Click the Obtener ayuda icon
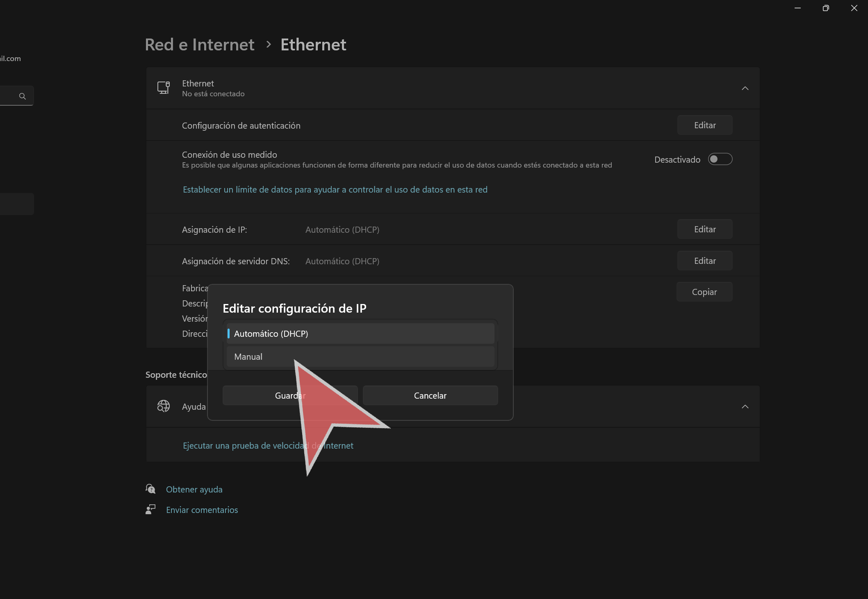The image size is (868, 599). pos(150,489)
